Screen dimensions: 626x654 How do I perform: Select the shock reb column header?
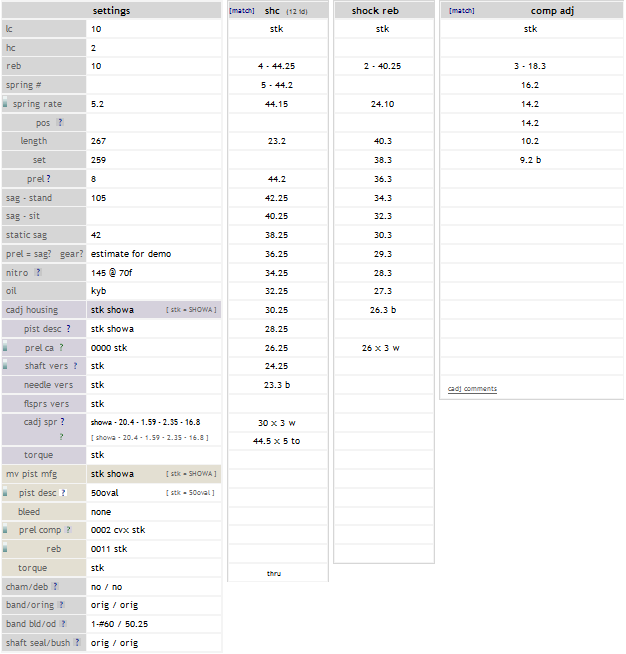[x=383, y=10]
